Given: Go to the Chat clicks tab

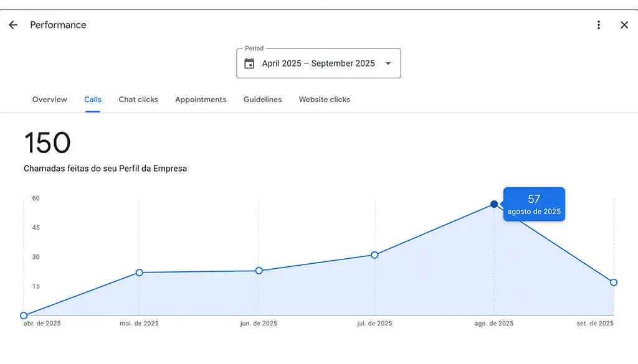Looking at the screenshot, I should (138, 99).
